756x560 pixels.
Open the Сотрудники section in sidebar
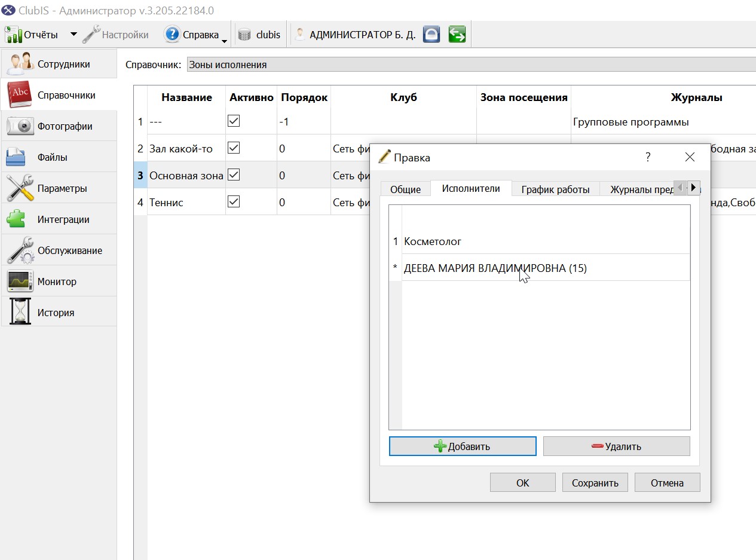(59, 64)
